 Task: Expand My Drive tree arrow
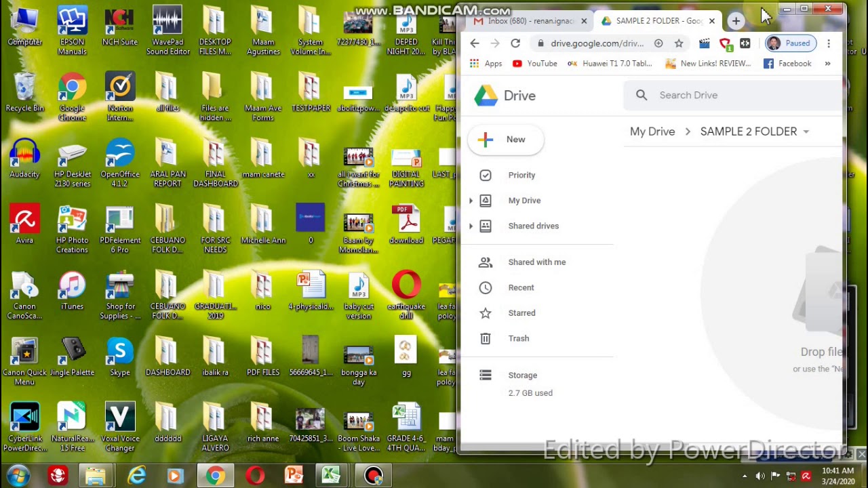click(471, 201)
